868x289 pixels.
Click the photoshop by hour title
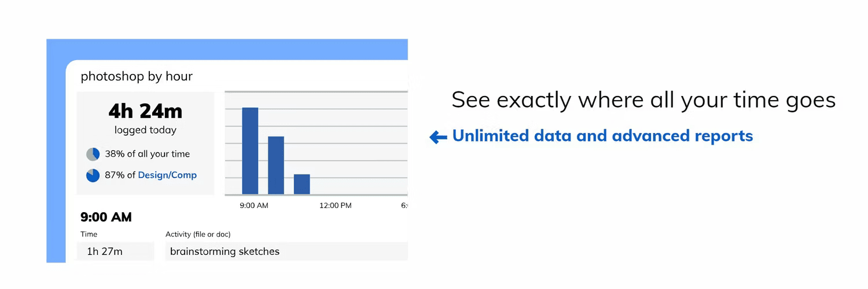(x=137, y=76)
